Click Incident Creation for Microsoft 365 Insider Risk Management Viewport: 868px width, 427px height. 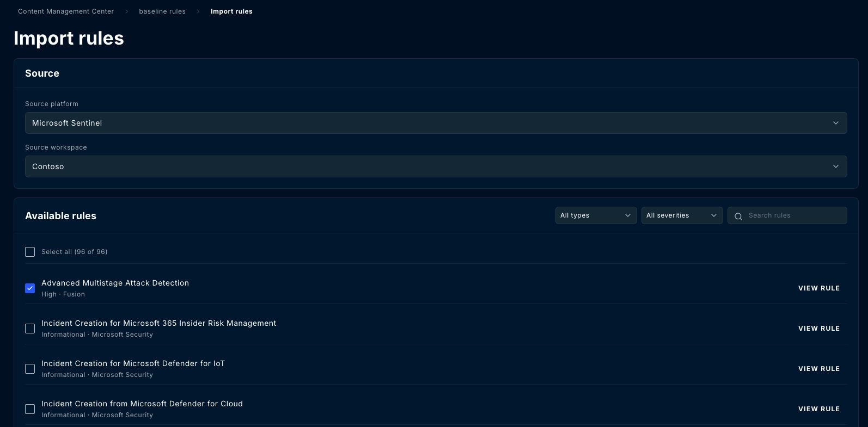click(x=158, y=323)
